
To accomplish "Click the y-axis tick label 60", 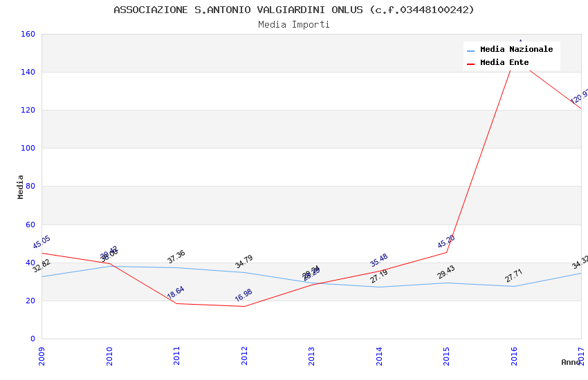I will [x=30, y=225].
